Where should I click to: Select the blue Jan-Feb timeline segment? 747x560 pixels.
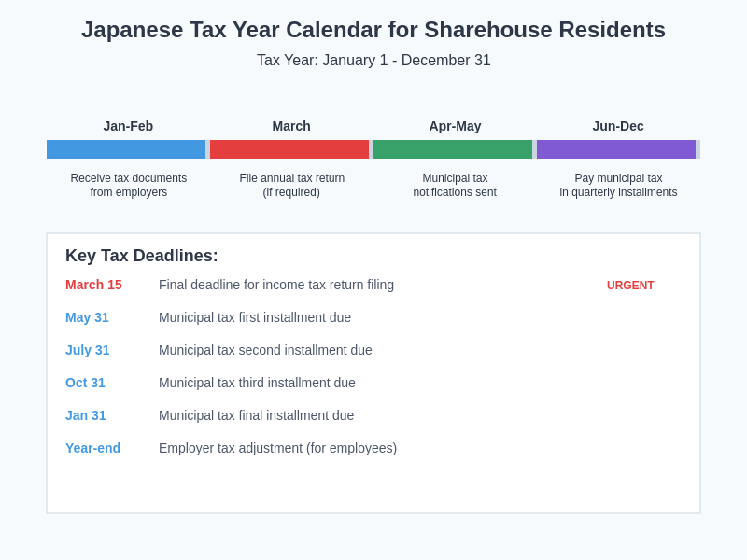point(126,148)
